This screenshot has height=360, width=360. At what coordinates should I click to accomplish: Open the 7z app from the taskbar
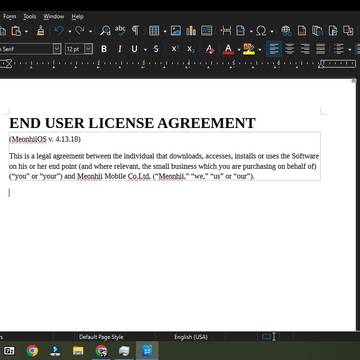pyautogui.click(x=9, y=351)
